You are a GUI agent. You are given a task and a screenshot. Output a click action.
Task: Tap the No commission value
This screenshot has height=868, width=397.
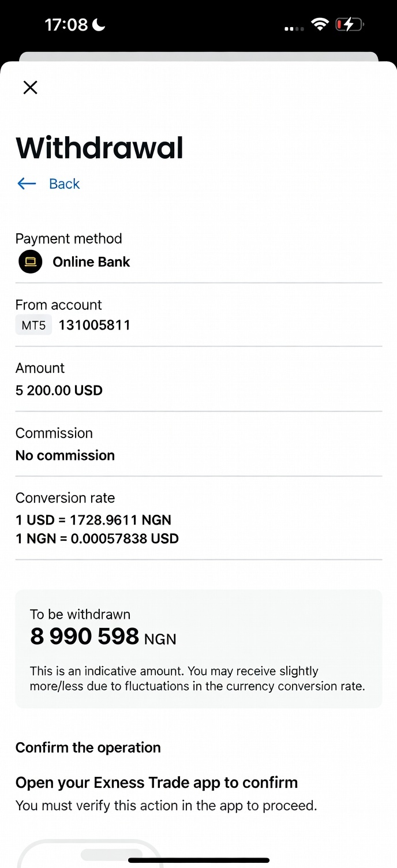[65, 455]
